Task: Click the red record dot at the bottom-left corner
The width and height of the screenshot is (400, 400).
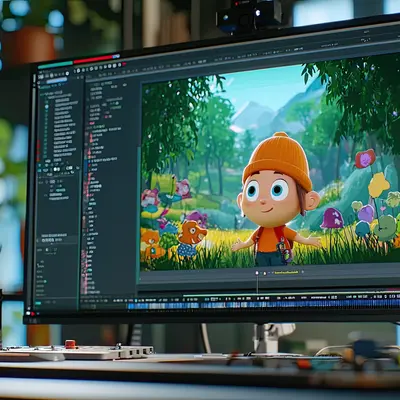Action: tap(33, 314)
